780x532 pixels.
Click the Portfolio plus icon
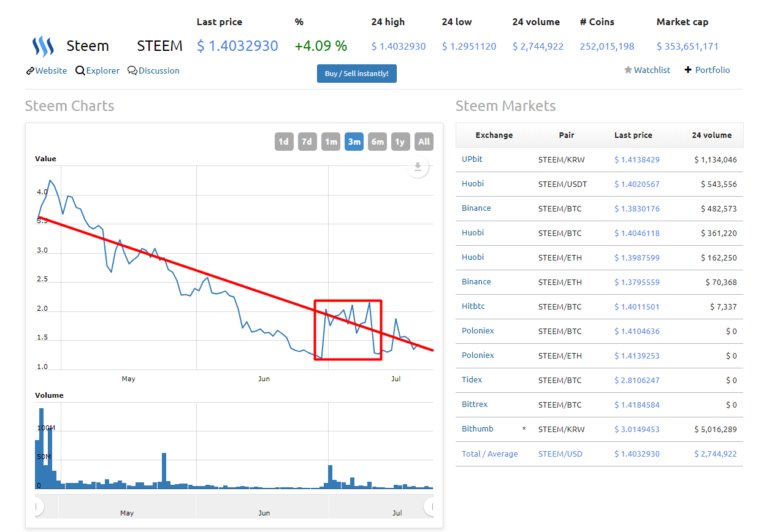coord(688,70)
